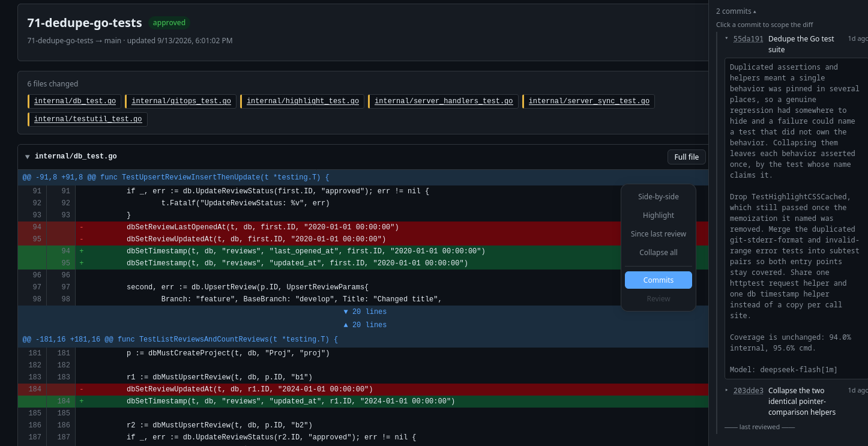The width and height of the screenshot is (868, 446).
Task: Collapse the internal/db_test.go file section
Action: 27,157
